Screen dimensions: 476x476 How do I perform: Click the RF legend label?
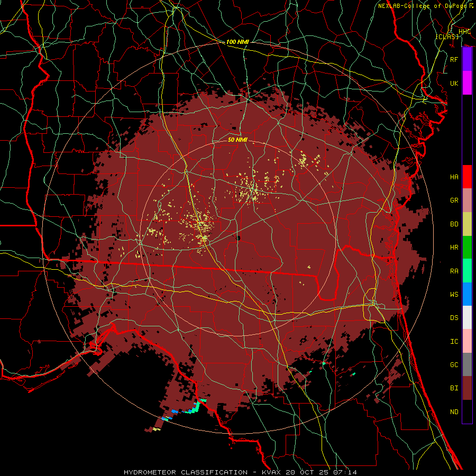(x=454, y=59)
